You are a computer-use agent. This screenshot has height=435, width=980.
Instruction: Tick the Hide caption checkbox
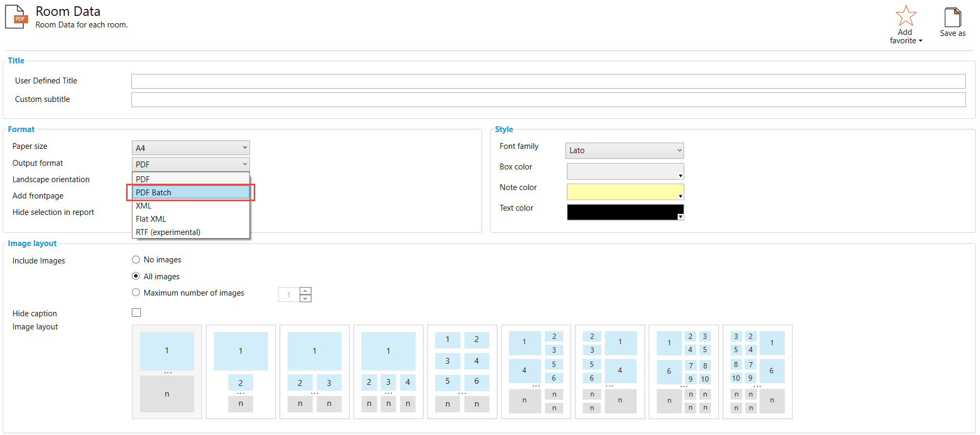click(137, 313)
